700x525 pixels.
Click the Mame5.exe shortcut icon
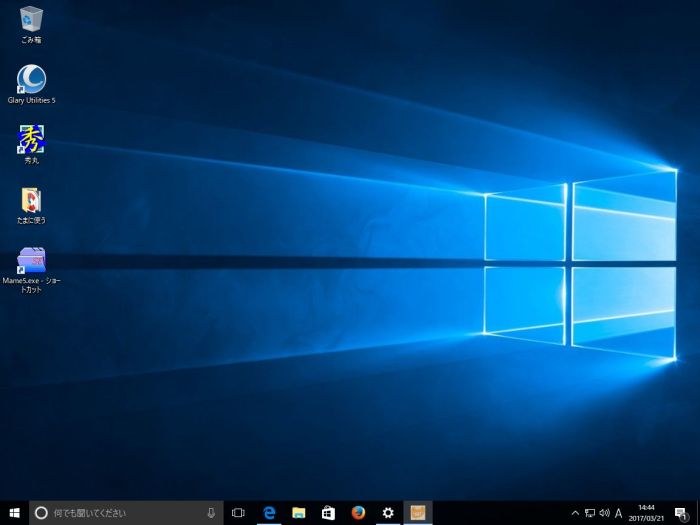(31, 260)
